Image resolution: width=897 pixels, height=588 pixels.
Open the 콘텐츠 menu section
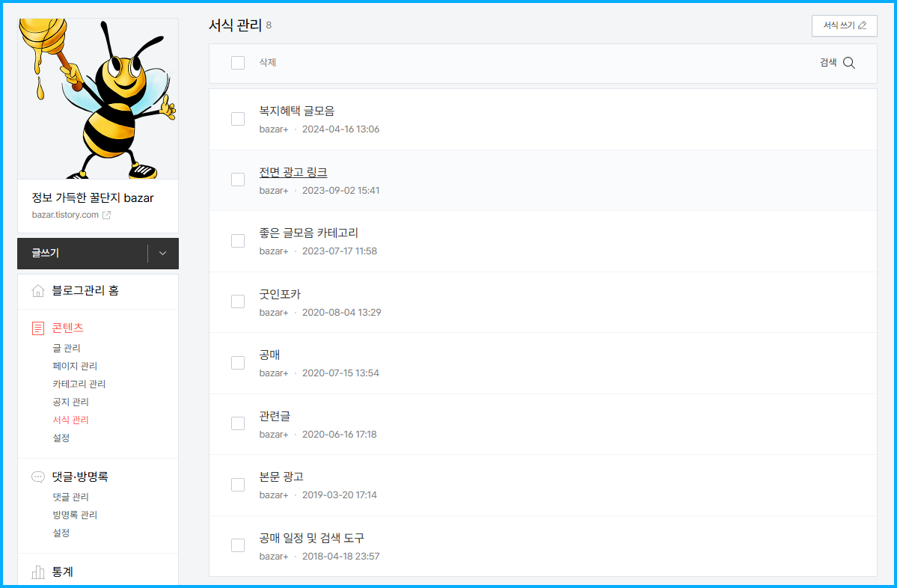tap(67, 328)
